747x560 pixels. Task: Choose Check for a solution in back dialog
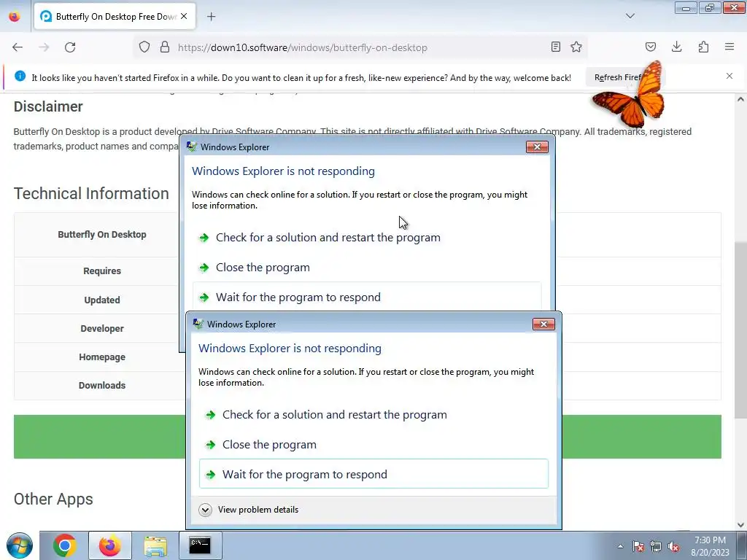click(368, 238)
